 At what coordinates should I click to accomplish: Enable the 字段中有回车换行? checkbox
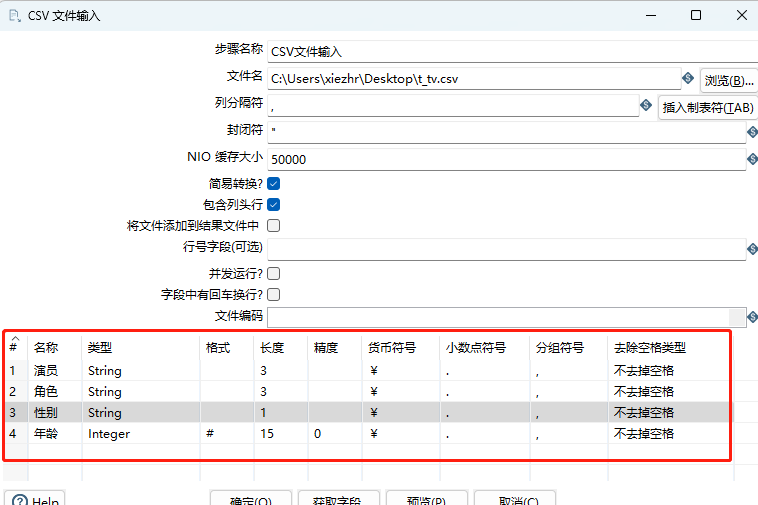tap(274, 294)
